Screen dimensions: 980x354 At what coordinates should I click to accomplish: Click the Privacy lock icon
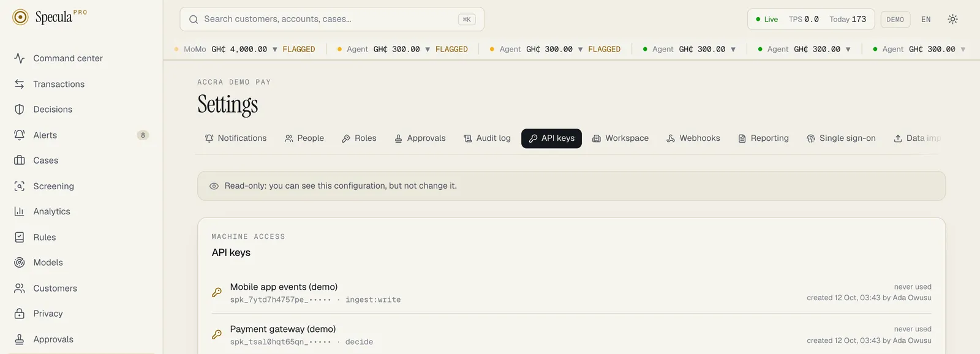[x=20, y=314]
